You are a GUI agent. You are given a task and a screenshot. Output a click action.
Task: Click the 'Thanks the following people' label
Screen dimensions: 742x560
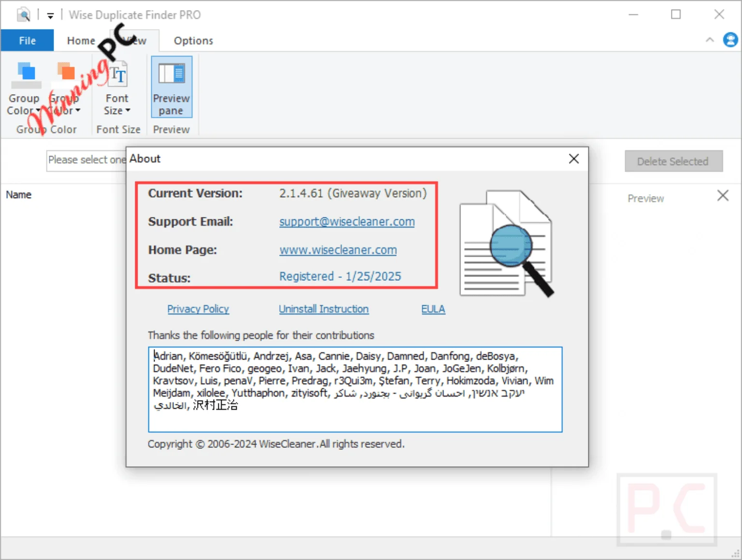[x=261, y=335]
